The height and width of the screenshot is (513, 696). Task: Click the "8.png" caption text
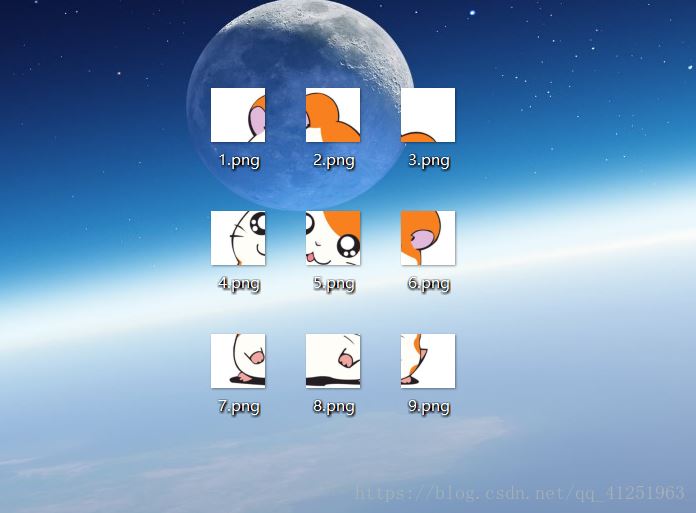point(334,406)
